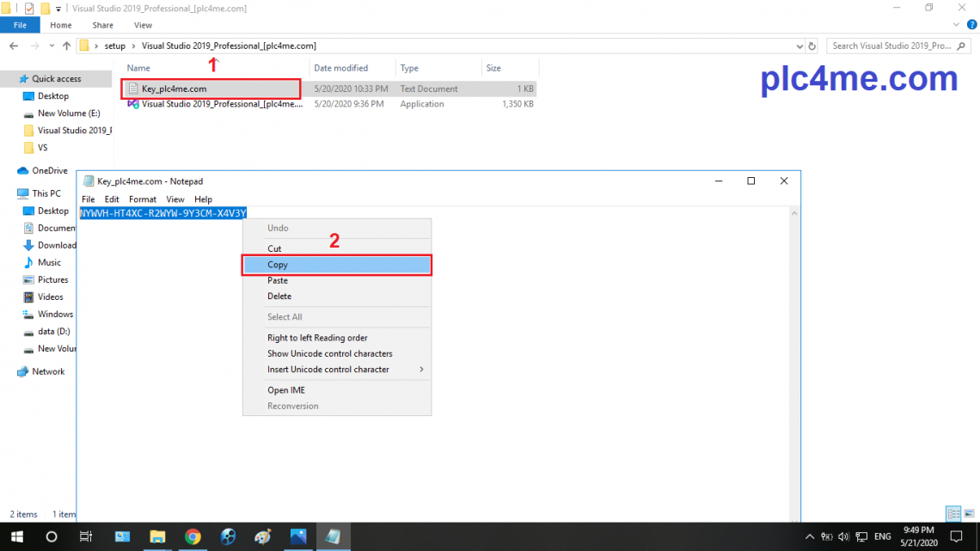Click the setup breadcrumb in the address bar
This screenshot has height=551, width=980.
tap(114, 46)
